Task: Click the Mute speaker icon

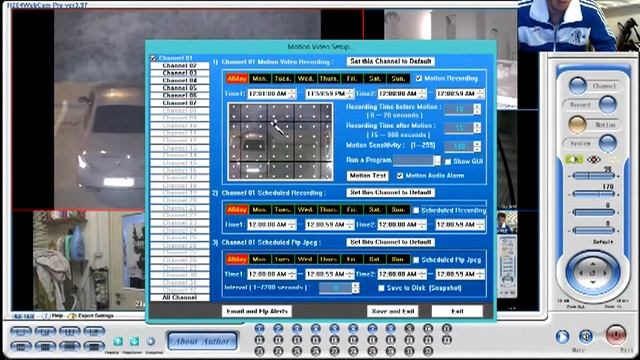Action: (586, 336)
